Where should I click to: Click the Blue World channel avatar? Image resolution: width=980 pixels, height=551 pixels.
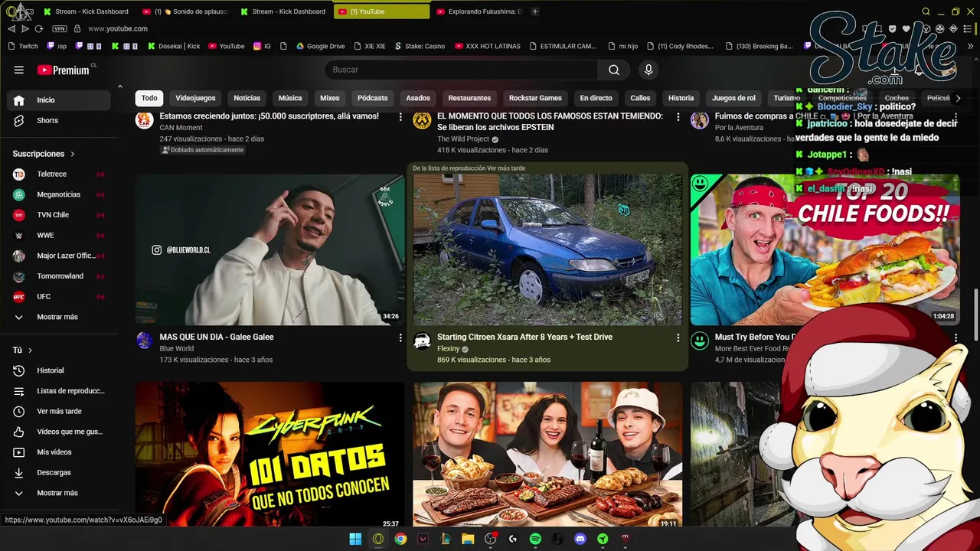tap(145, 341)
